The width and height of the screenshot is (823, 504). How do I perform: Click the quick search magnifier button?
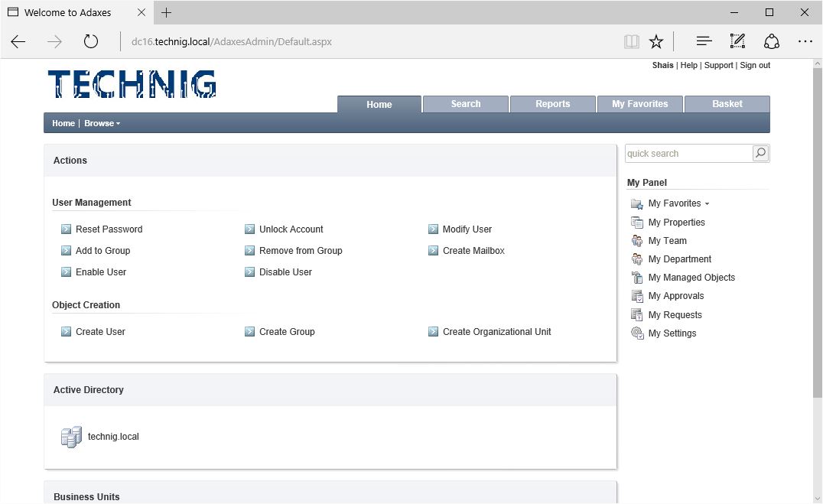coord(760,153)
